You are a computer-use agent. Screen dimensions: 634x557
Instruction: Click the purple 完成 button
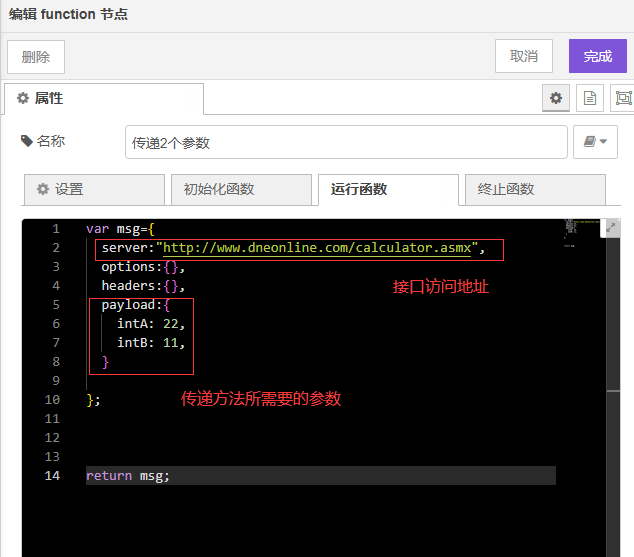pos(597,56)
